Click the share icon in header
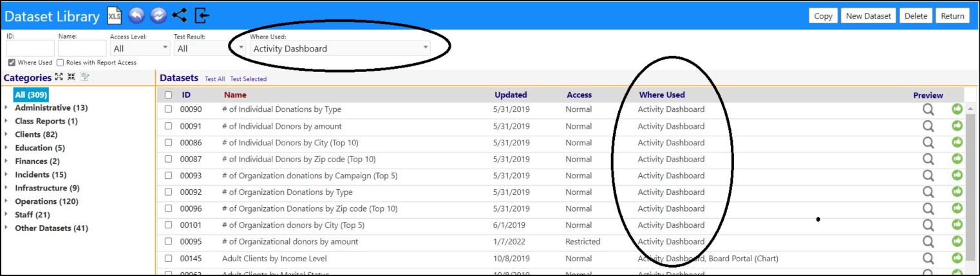 click(x=179, y=15)
